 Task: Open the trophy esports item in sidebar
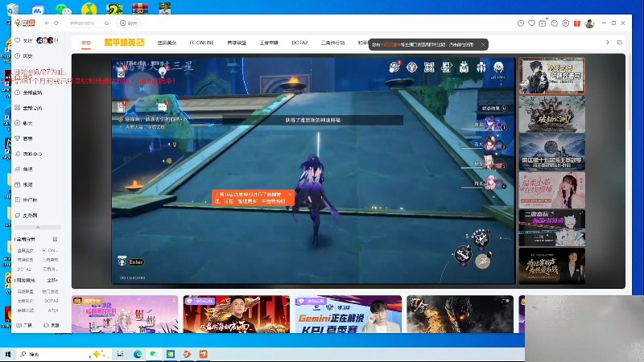(24, 138)
